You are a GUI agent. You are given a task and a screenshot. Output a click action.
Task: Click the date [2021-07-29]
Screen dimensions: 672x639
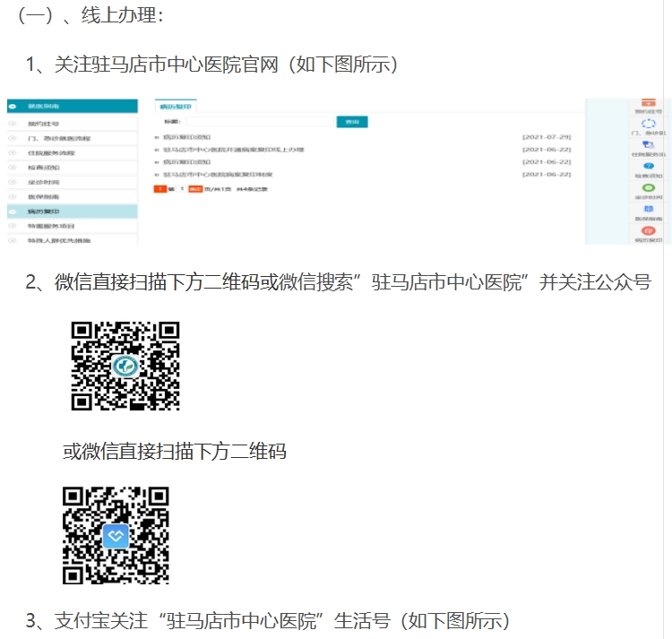(x=547, y=137)
